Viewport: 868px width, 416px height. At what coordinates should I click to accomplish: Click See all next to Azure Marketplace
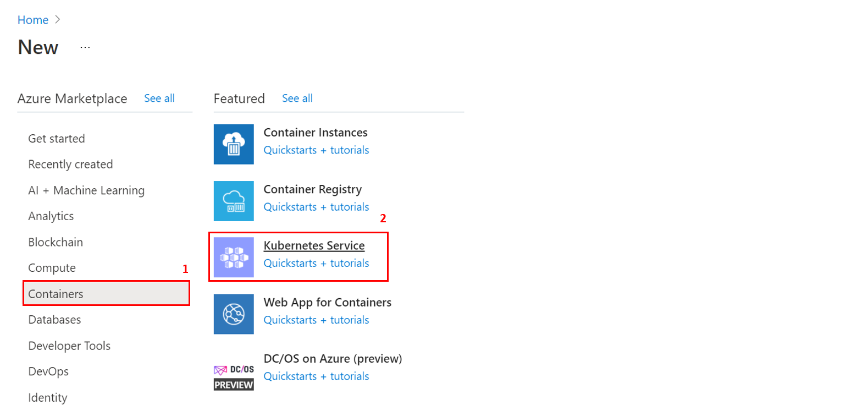pyautogui.click(x=159, y=98)
